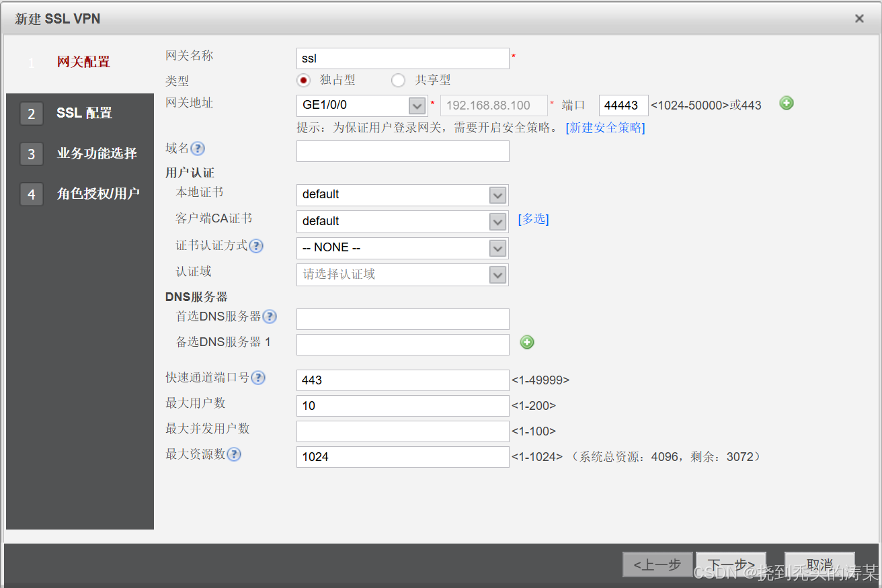Screen dimensions: 882x588
Task: Click the 备选DNS服务器 1 input field
Action: point(403,345)
